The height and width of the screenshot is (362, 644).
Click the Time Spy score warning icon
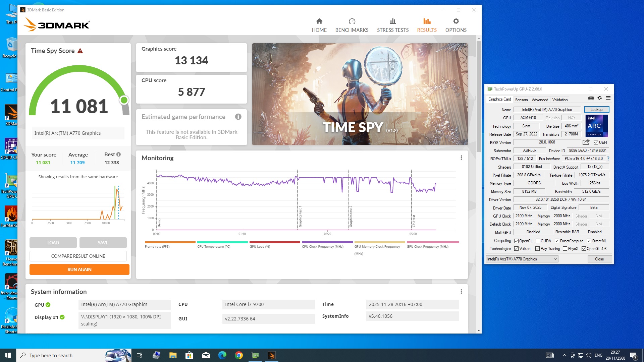80,51
